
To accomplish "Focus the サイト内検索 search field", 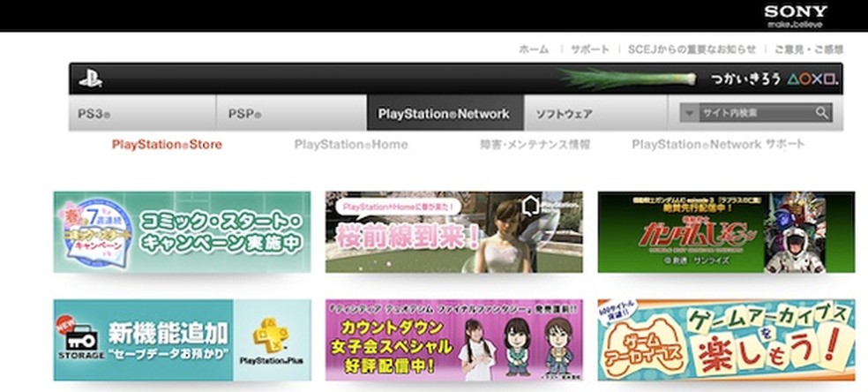I will click(756, 113).
